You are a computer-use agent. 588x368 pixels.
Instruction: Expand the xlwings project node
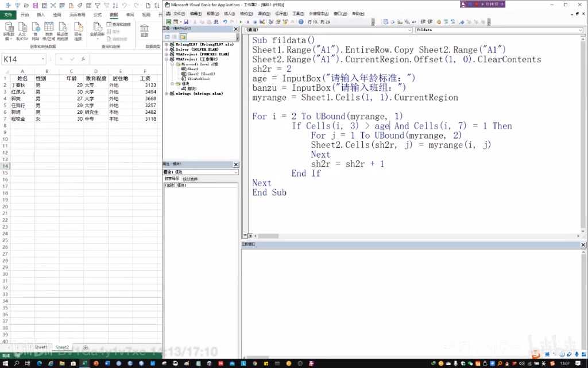click(x=167, y=94)
